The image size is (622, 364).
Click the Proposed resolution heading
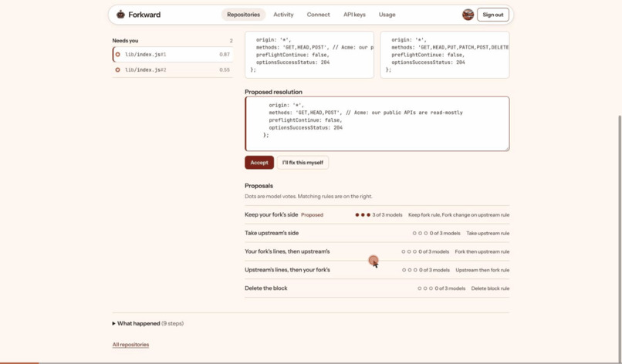tap(273, 92)
